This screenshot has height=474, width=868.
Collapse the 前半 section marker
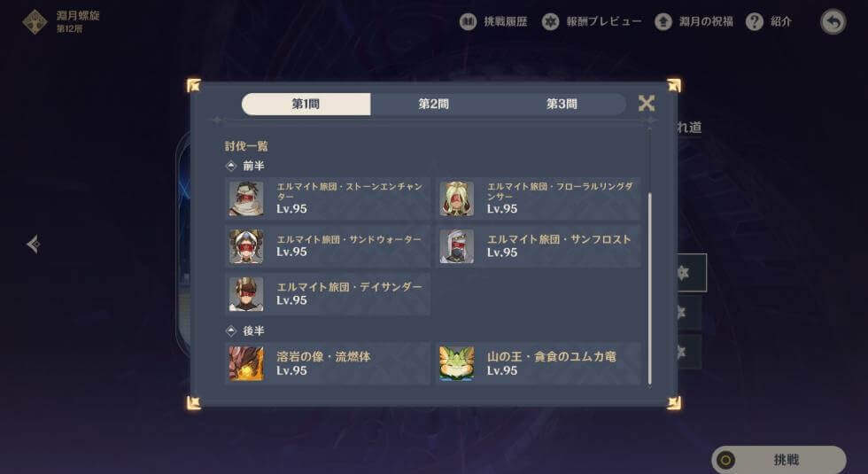231,166
